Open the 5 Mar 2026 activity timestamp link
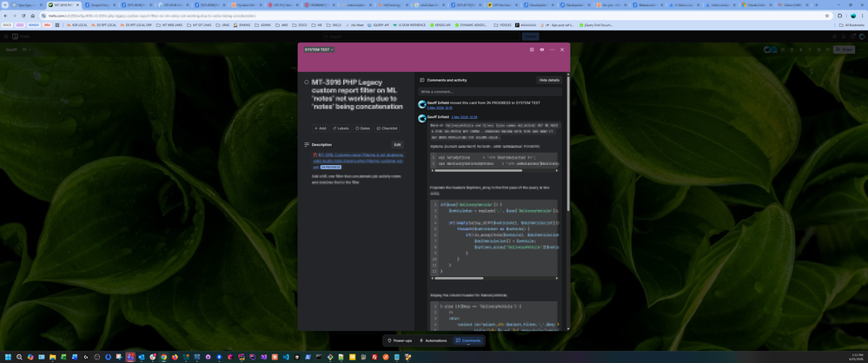This screenshot has height=363, width=868. (440, 108)
